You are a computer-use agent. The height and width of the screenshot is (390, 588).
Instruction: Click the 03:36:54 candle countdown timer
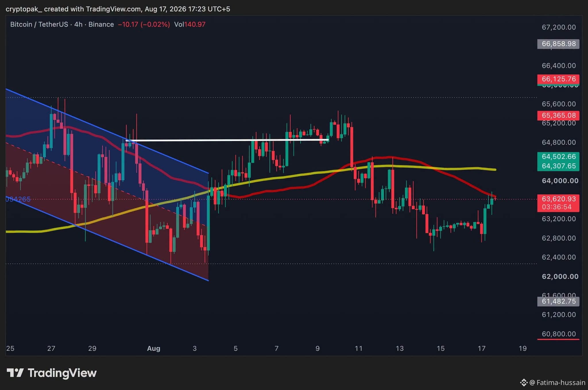557,207
